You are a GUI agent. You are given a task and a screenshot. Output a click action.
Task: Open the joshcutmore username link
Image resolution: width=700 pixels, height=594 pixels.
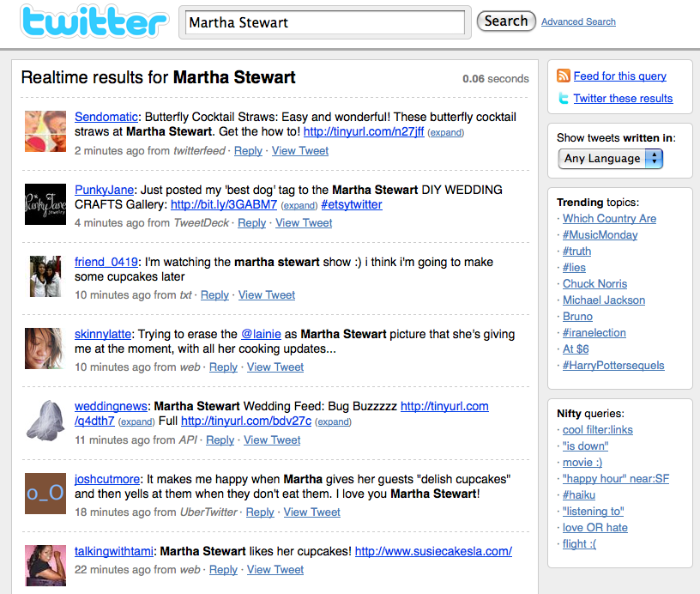tap(107, 479)
